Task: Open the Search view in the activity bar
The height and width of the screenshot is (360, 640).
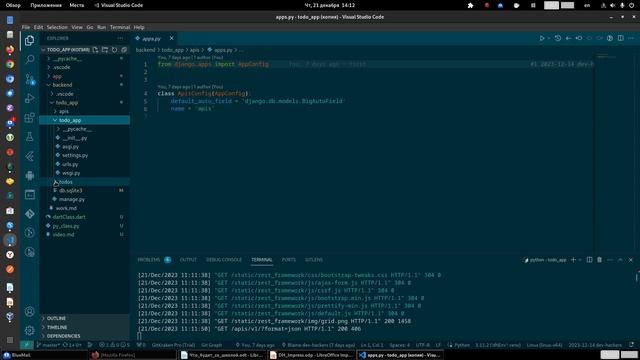Action: click(x=29, y=60)
